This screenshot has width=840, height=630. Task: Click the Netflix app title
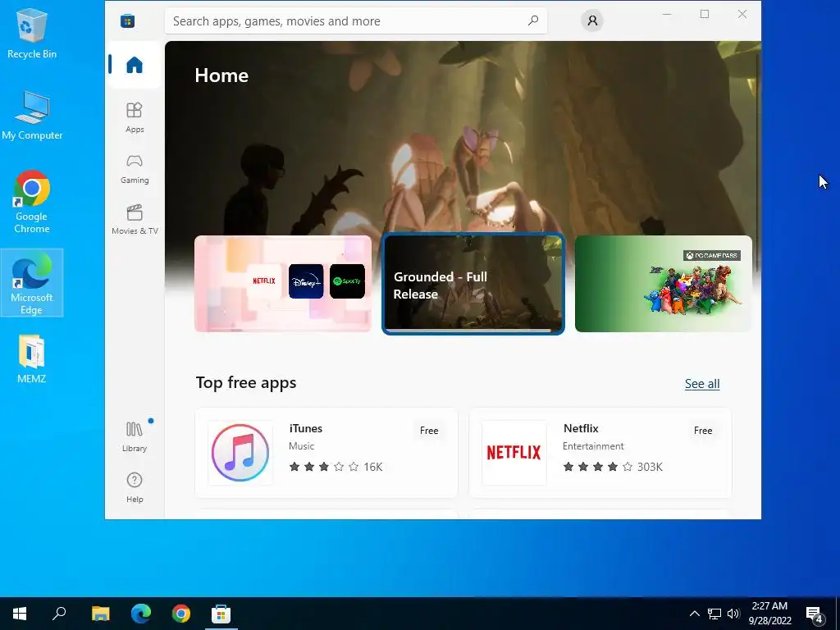[x=581, y=428]
